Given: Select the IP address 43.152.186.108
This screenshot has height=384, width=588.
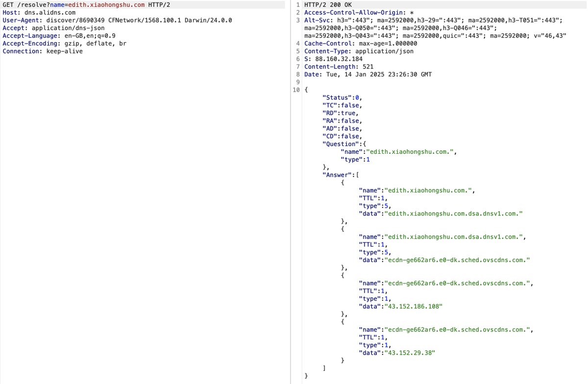Looking at the screenshot, I should pyautogui.click(x=414, y=306).
